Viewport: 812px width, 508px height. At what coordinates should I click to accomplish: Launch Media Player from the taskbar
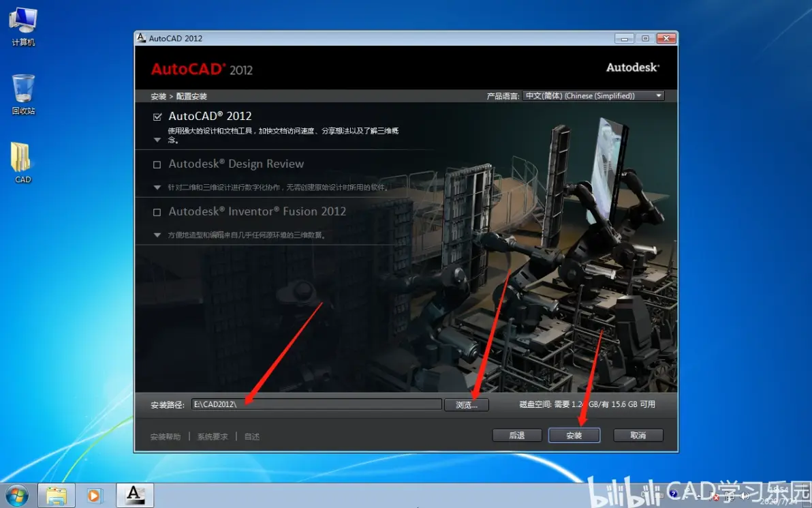pyautogui.click(x=94, y=496)
